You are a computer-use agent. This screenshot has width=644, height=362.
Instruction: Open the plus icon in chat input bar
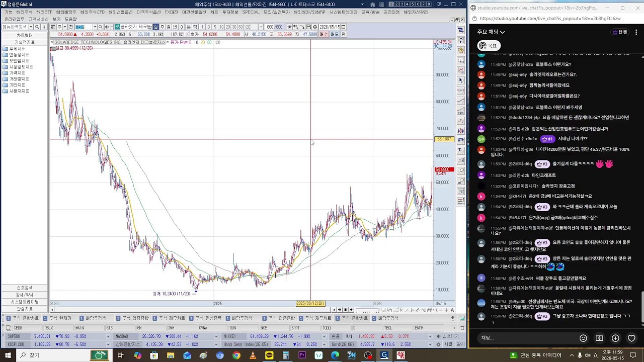[x=615, y=338]
